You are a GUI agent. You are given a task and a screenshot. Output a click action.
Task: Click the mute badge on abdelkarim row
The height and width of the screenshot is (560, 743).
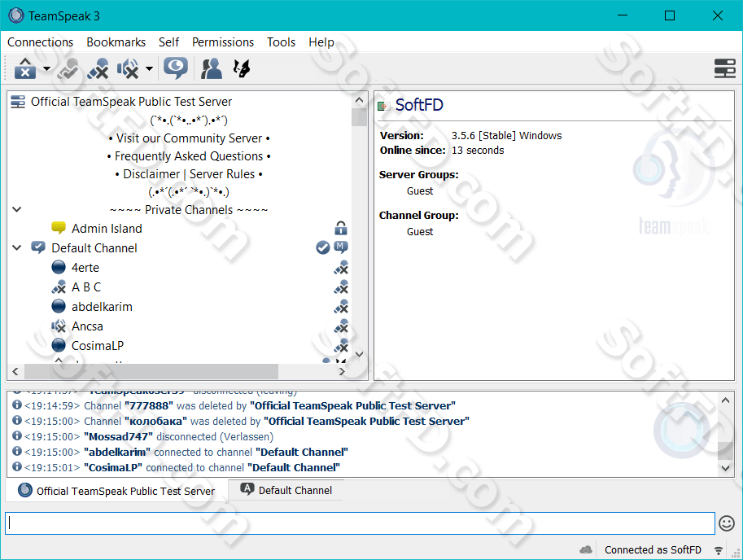(x=341, y=307)
